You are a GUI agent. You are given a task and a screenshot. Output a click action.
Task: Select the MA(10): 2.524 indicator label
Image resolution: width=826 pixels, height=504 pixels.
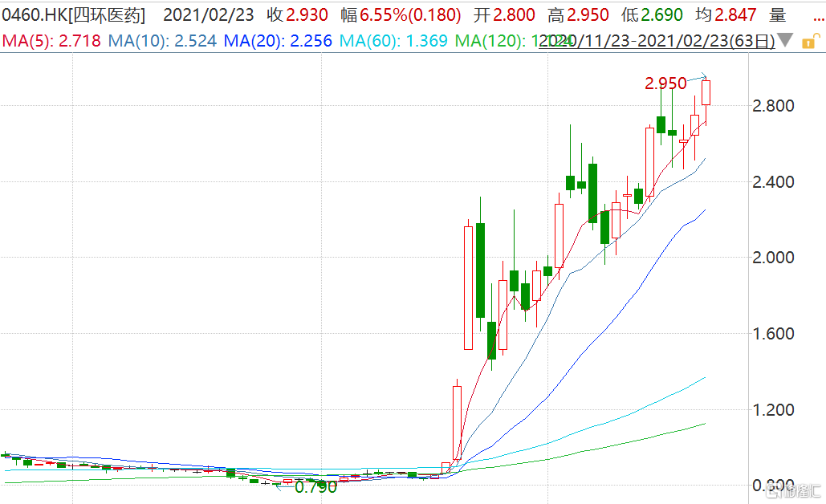click(162, 41)
